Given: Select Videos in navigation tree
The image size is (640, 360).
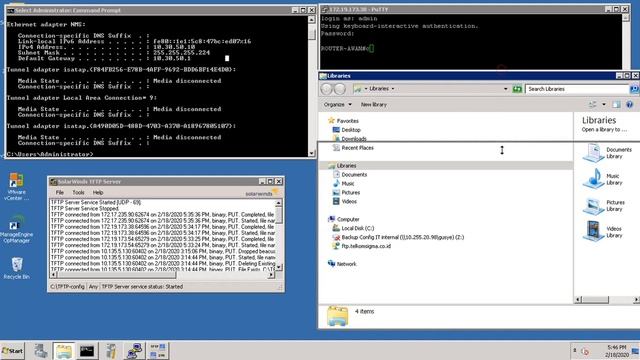Looking at the screenshot, I should (x=349, y=202).
